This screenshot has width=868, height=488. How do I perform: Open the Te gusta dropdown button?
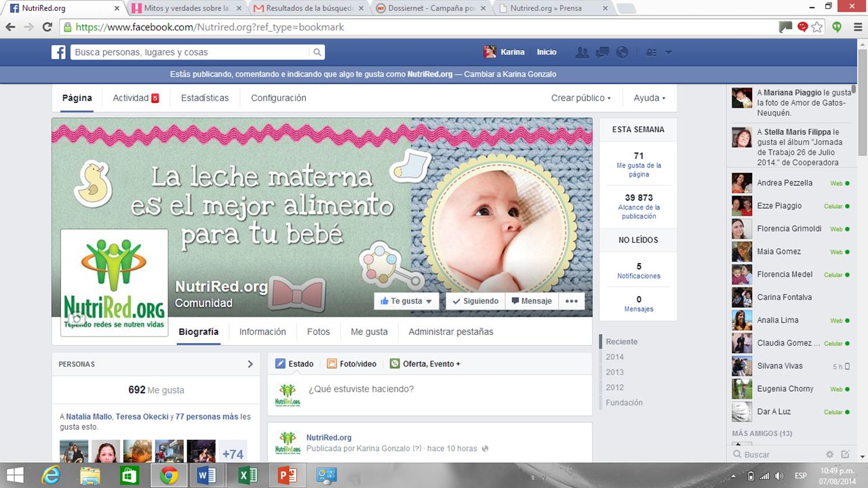pyautogui.click(x=406, y=301)
